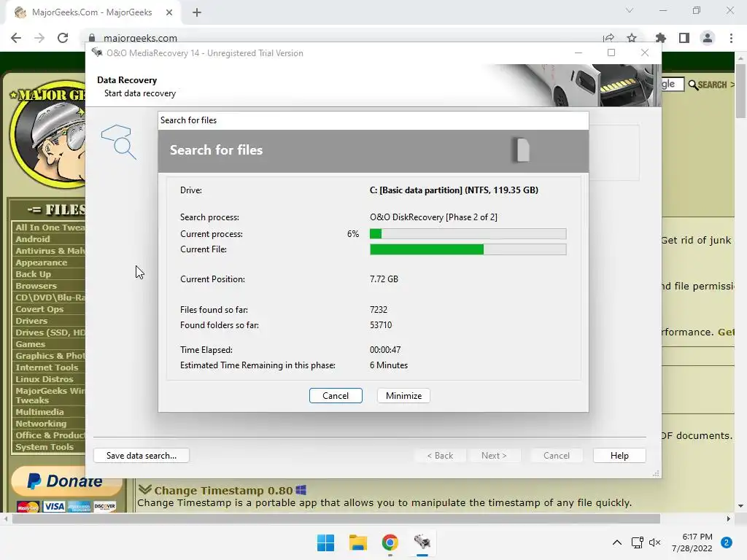Viewport: 747px width, 560px height.
Task: Click the '00:00:47' time elapsed value
Action: [x=385, y=350]
